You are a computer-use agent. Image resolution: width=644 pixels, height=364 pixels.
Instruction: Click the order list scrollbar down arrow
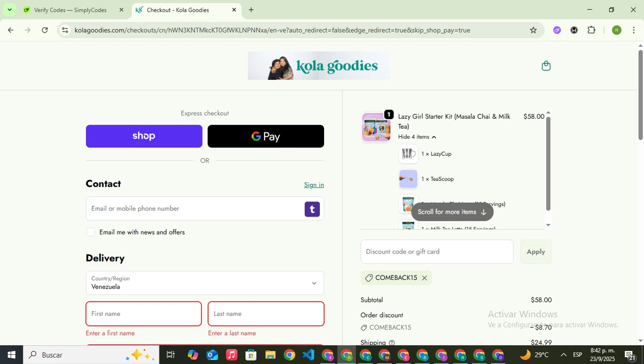548,225
